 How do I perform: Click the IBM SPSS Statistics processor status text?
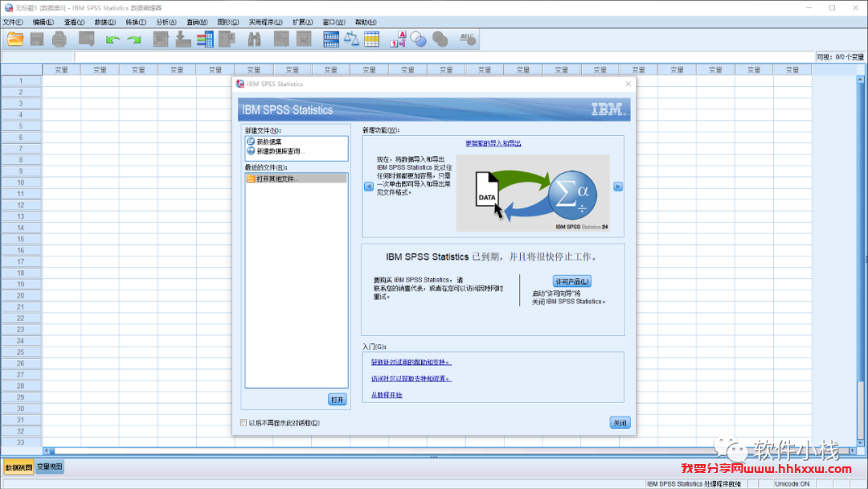point(694,484)
